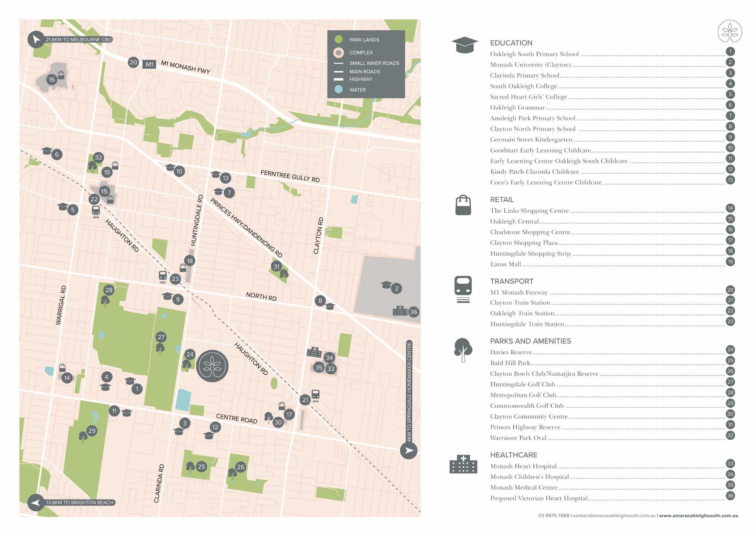Viewport: 756px width, 535px height.
Task: Select 'Oakleigh South Primary School' list entry
Action: (x=612, y=54)
